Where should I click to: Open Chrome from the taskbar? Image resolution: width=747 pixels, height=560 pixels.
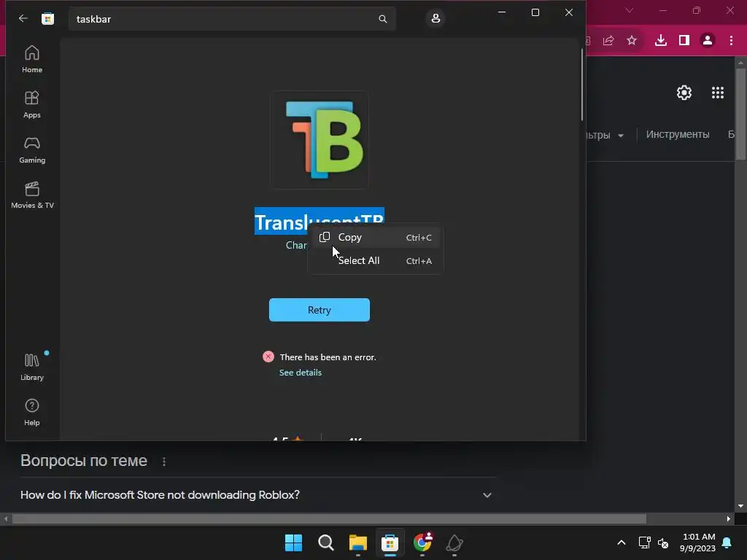(x=422, y=542)
